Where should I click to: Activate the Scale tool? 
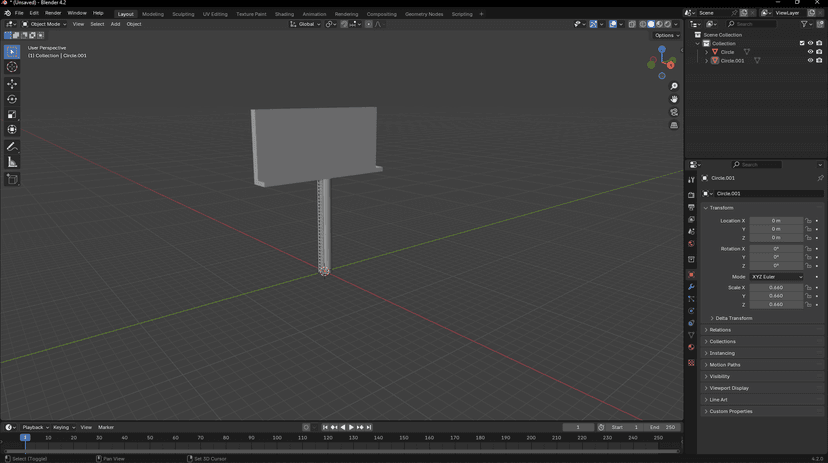tap(12, 115)
